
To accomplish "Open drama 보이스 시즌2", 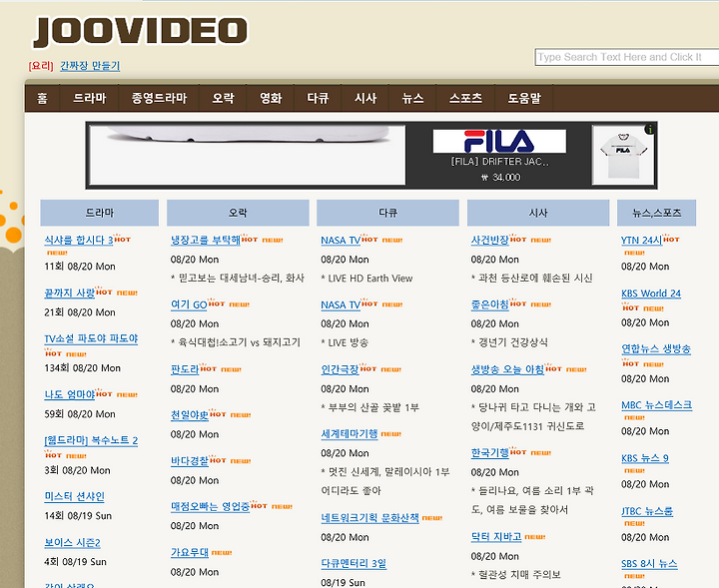I will (72, 543).
